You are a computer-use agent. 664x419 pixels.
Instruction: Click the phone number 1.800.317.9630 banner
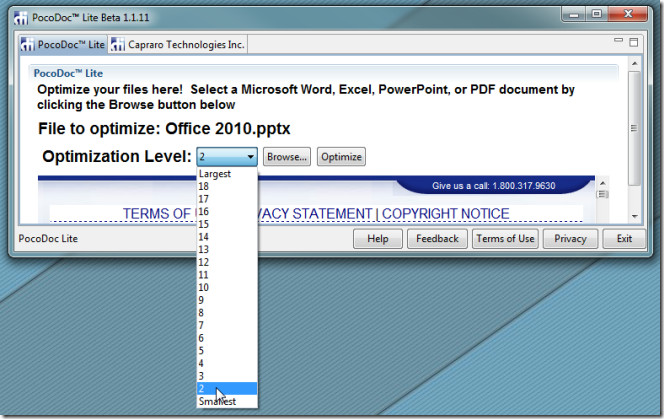point(494,186)
